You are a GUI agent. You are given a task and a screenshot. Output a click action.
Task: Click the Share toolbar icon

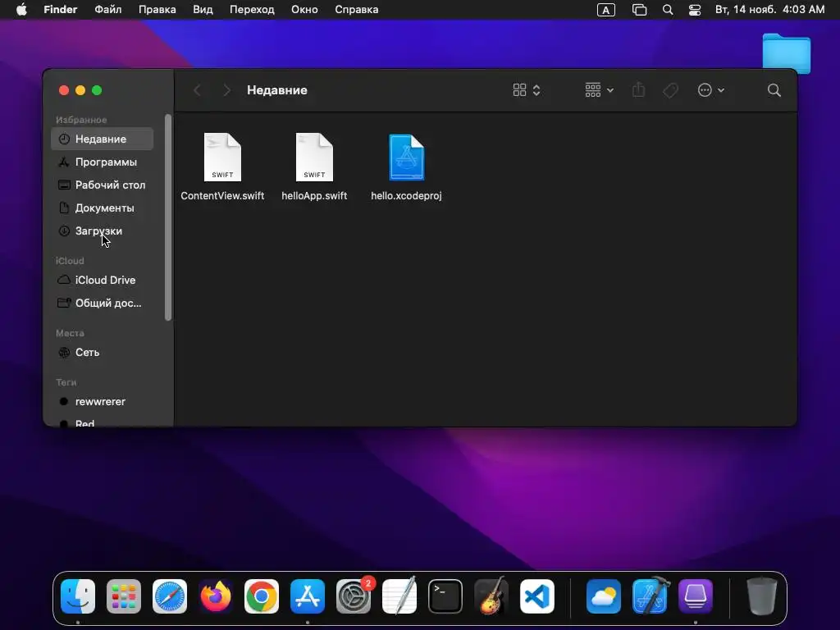coord(638,90)
